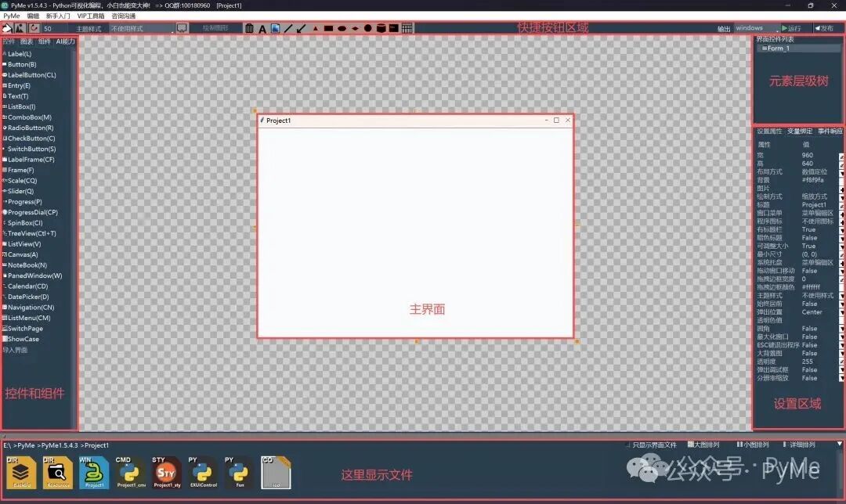This screenshot has height=504, width=846.
Task: Open the Project1 WIN file thumbnail
Action: pos(94,470)
